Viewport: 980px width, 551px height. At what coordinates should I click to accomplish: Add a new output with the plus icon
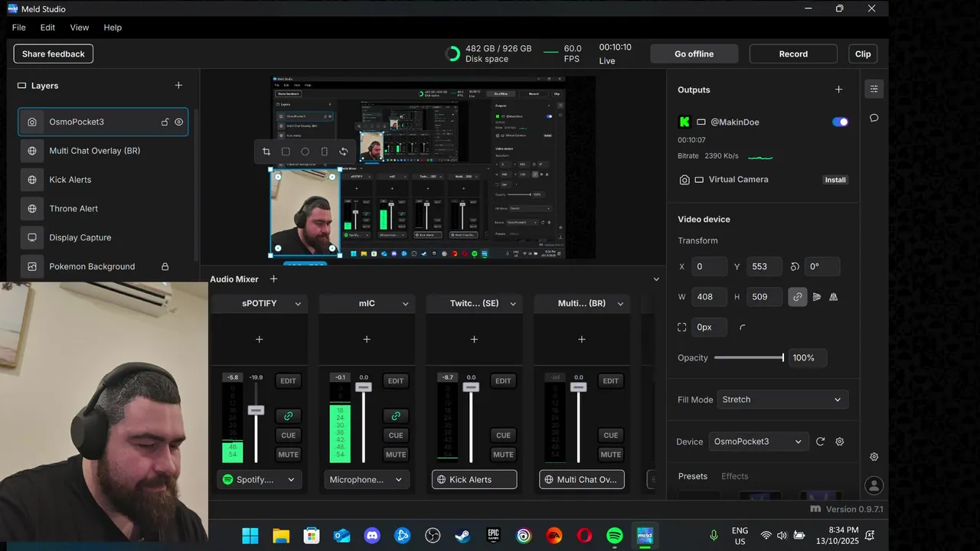tap(838, 90)
